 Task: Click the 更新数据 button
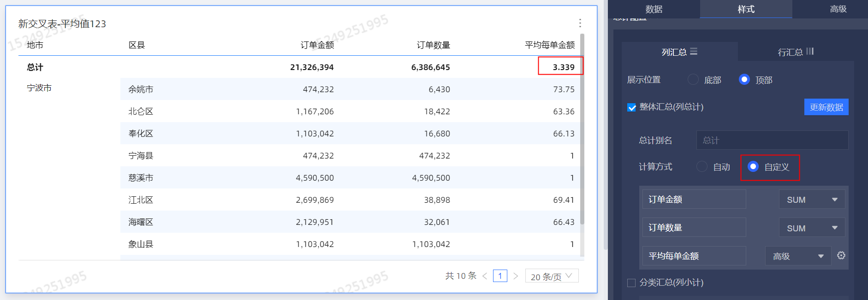click(826, 107)
